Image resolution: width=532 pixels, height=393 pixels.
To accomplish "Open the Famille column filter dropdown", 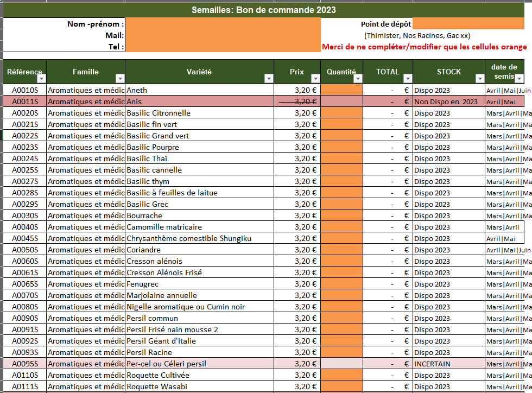I will click(x=120, y=79).
